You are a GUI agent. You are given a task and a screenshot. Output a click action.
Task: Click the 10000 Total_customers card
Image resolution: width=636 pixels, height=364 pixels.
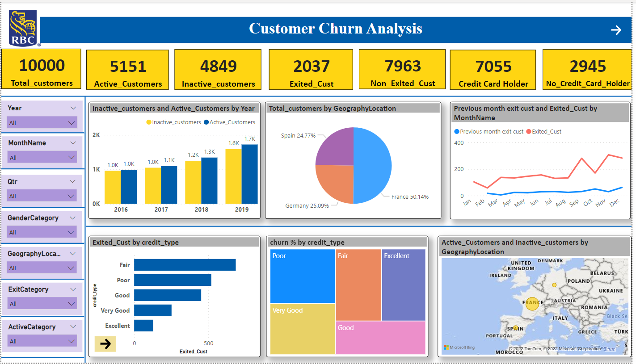click(41, 69)
